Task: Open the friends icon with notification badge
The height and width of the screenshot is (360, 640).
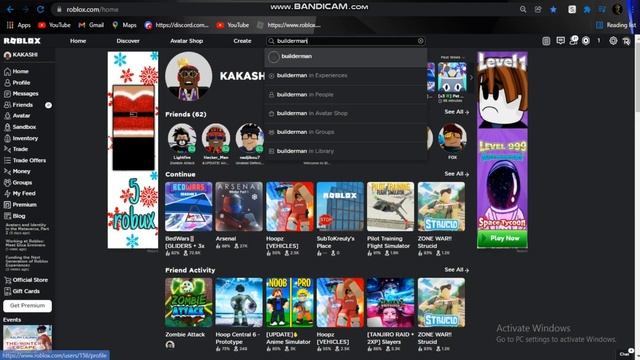Action: 573,40
